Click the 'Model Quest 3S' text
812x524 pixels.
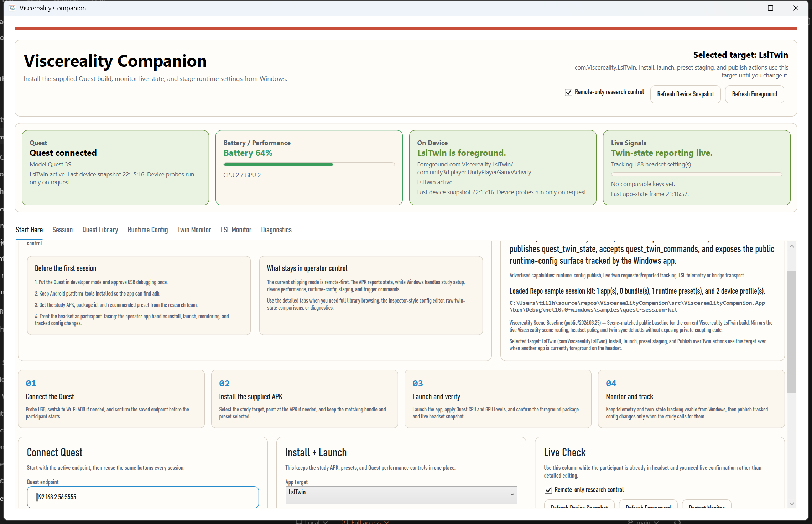(x=50, y=164)
